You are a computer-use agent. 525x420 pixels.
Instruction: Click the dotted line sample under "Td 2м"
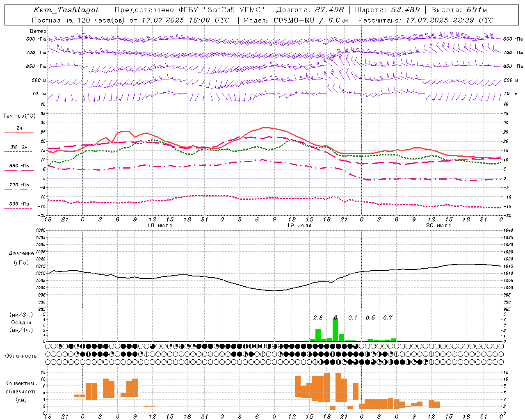(18, 152)
